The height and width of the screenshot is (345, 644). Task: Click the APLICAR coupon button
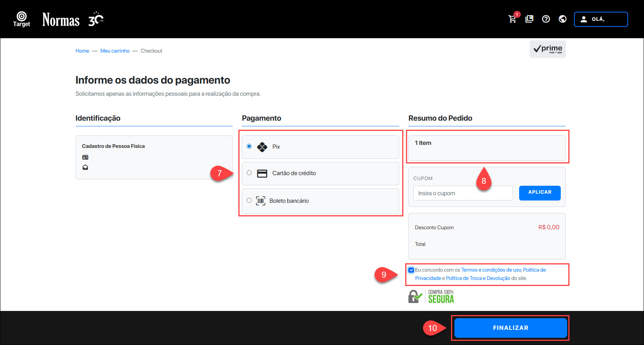coord(540,193)
